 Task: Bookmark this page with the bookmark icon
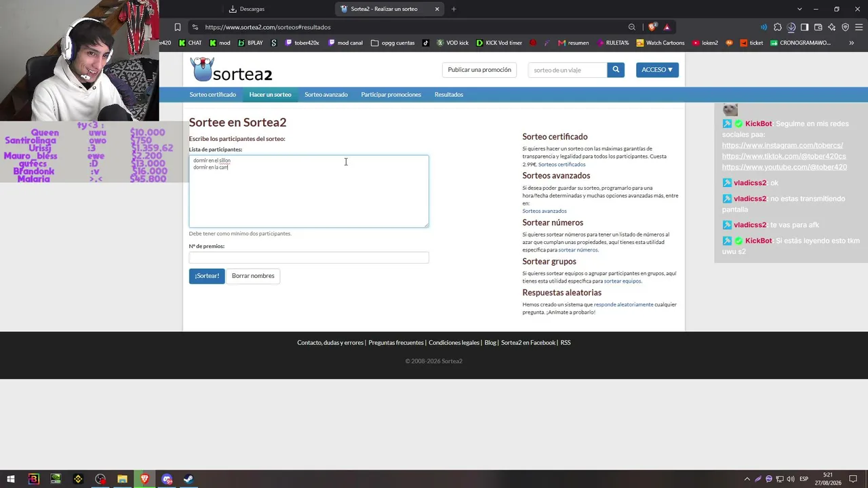(178, 27)
